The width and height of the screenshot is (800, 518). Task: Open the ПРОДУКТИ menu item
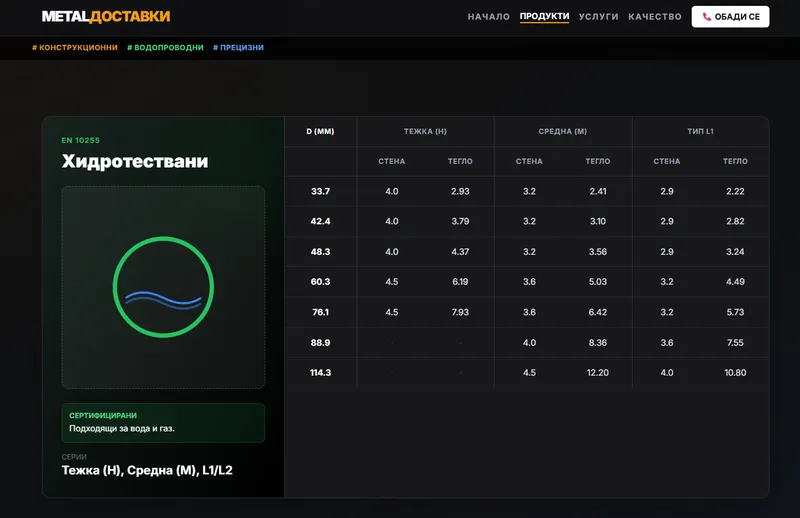click(x=544, y=16)
